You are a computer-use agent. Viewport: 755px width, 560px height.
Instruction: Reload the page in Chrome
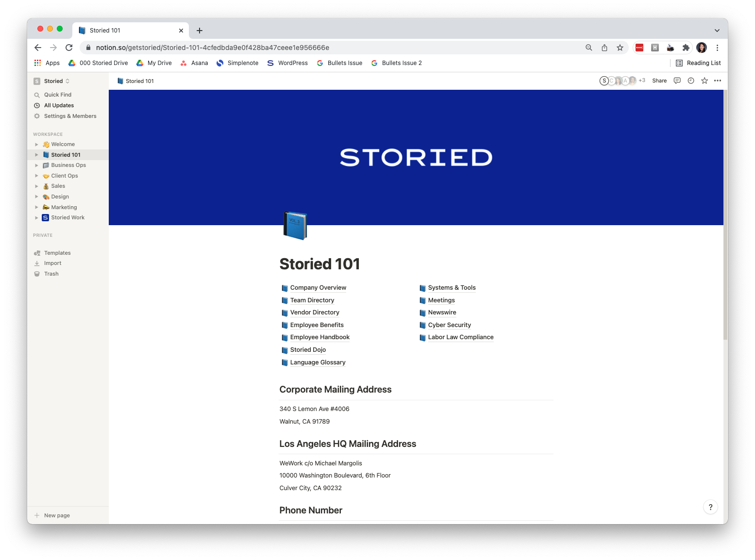coord(69,48)
